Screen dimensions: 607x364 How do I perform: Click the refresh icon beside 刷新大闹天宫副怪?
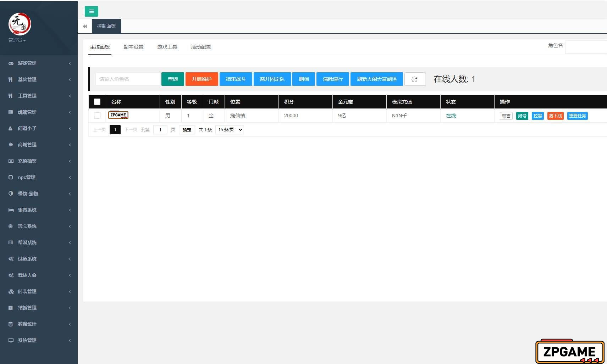tap(414, 79)
